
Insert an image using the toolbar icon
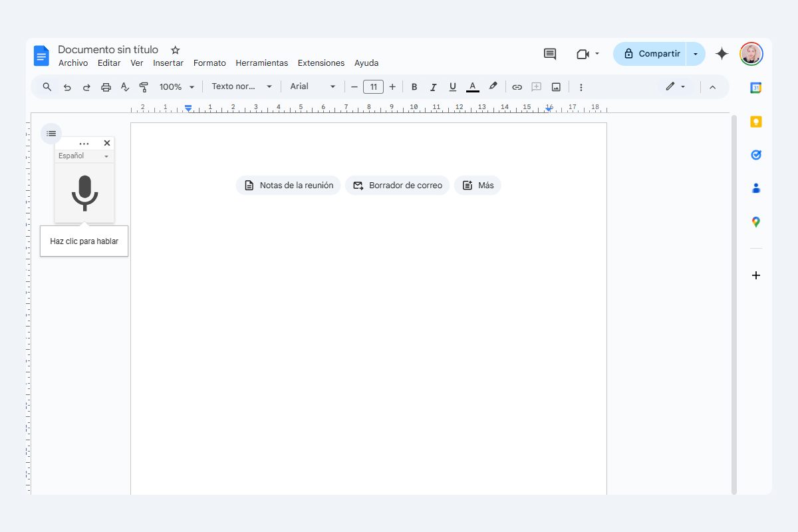click(x=555, y=86)
